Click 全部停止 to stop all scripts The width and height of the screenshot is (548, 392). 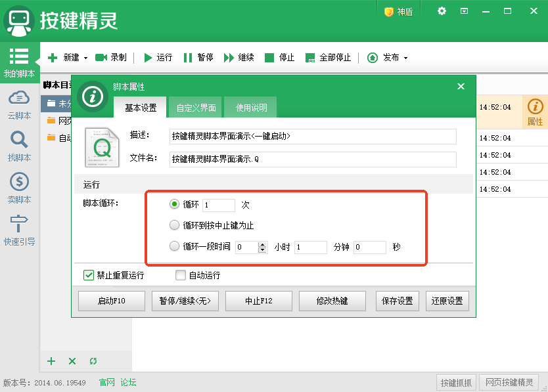click(x=328, y=58)
